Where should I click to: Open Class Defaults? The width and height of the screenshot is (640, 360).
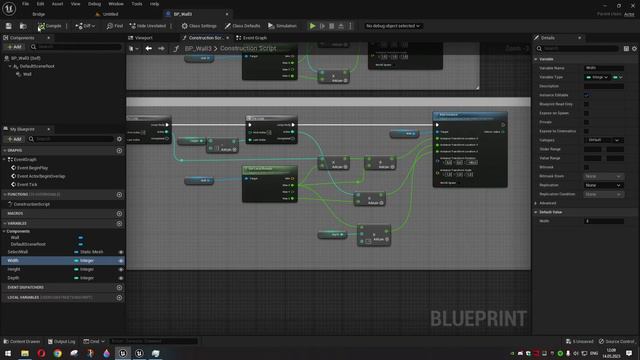(x=242, y=26)
